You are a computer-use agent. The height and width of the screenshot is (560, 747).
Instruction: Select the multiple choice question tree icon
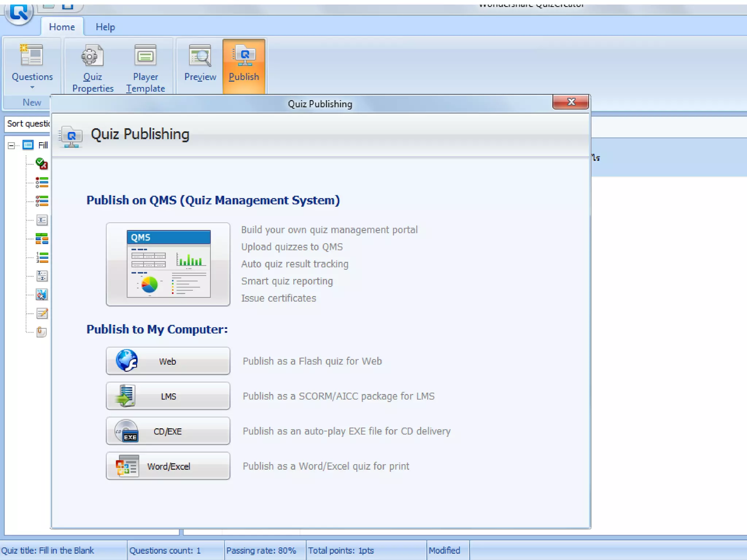[x=42, y=182]
